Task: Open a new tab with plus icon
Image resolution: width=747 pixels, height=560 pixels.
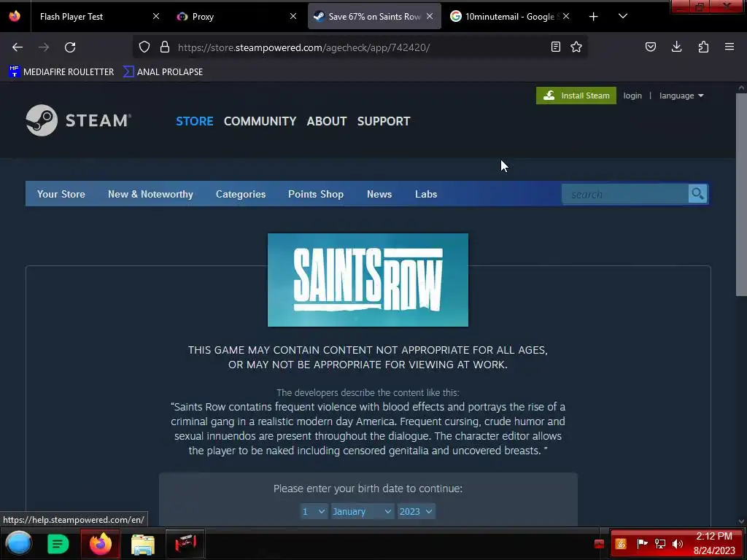Action: coord(594,17)
